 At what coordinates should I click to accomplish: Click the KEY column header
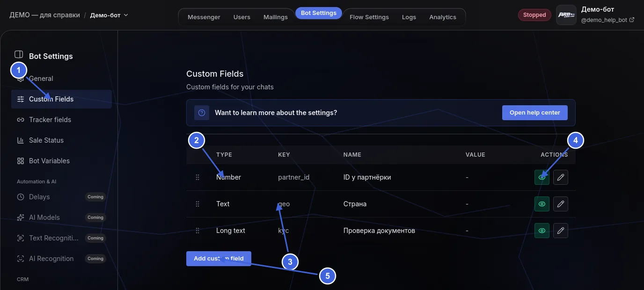284,155
